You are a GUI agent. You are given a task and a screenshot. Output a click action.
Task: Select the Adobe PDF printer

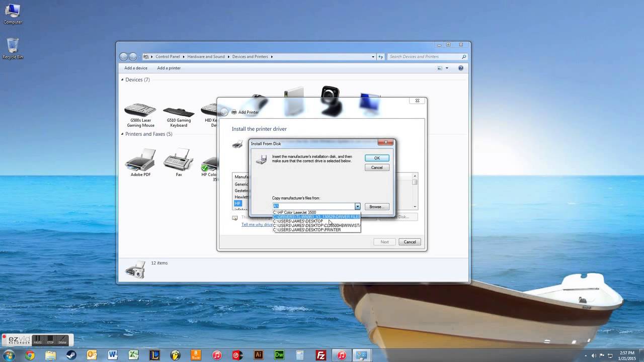click(140, 162)
